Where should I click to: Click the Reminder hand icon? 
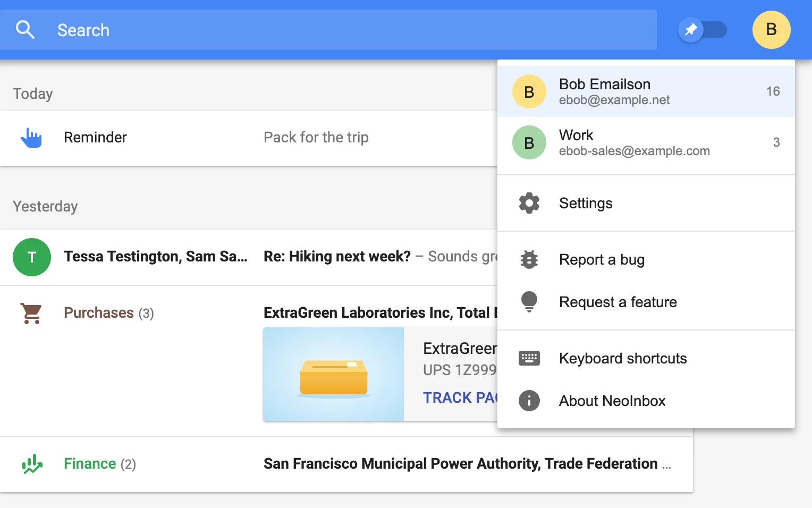click(31, 138)
